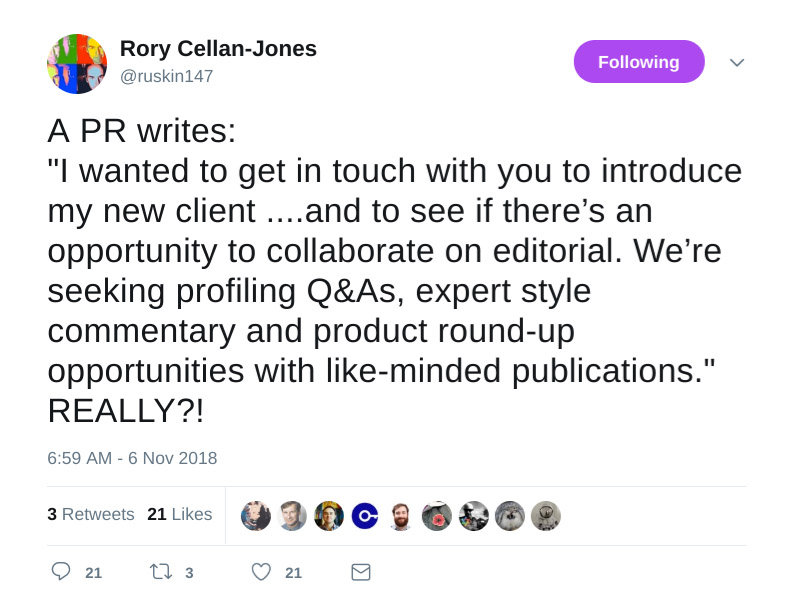Open Rory Cellan-Jones's profile picture
The width and height of the screenshot is (791, 593).
tap(77, 63)
